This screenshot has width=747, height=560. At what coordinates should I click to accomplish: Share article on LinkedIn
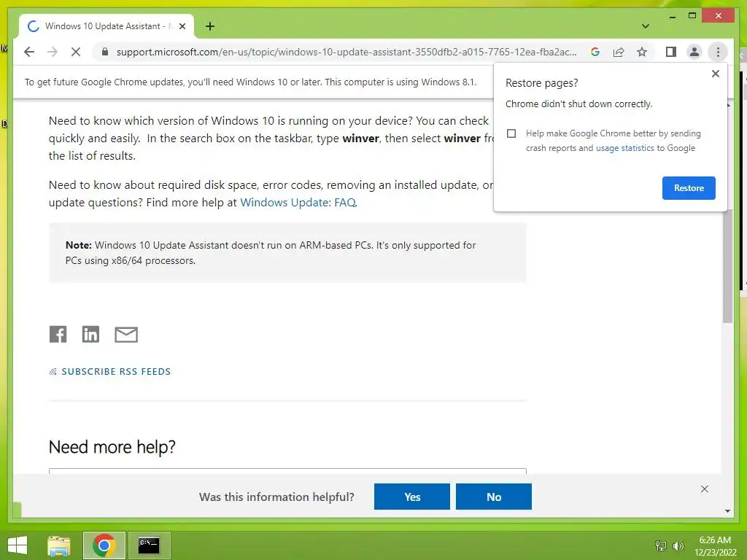90,334
